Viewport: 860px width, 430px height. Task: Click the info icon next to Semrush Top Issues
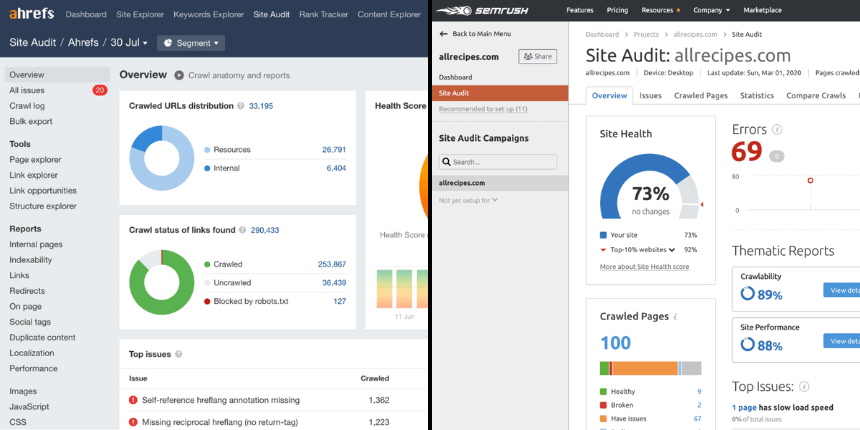804,387
